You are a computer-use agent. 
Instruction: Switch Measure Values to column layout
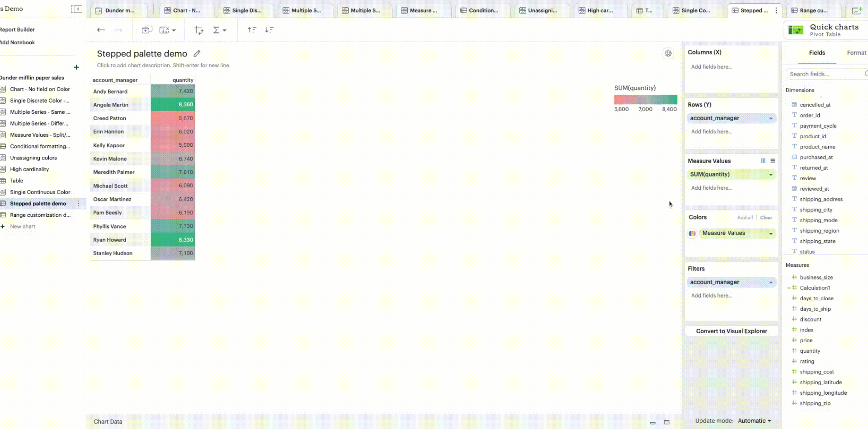(x=763, y=161)
